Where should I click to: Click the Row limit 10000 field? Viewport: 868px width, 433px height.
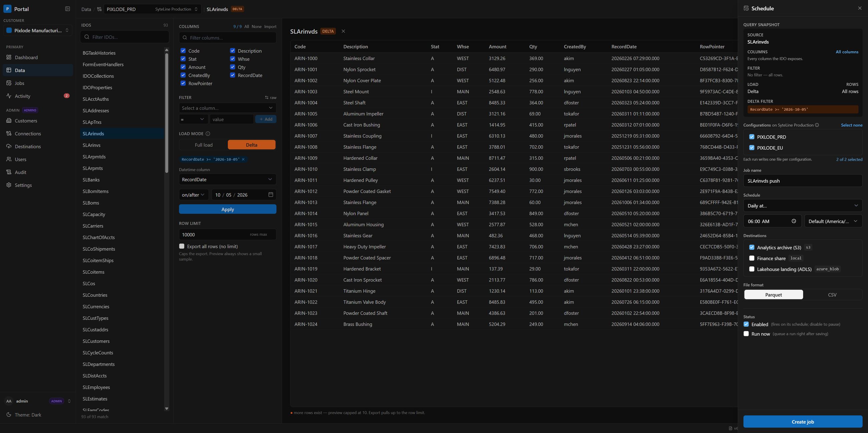[x=227, y=234]
